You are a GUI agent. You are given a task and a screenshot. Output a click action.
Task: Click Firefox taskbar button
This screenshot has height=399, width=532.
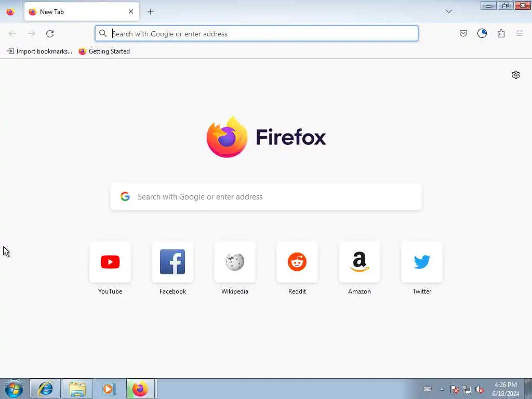click(x=140, y=389)
